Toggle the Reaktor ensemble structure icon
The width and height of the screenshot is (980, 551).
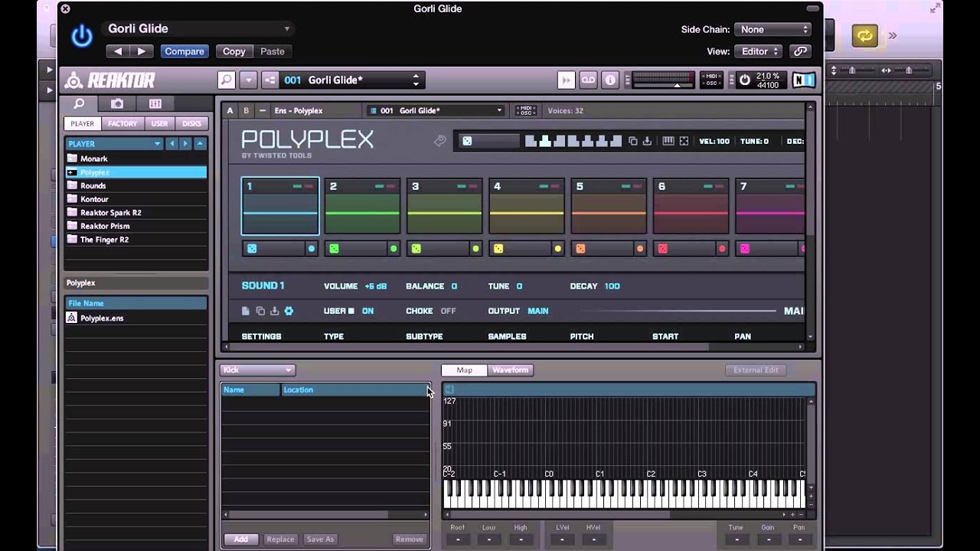point(269,80)
